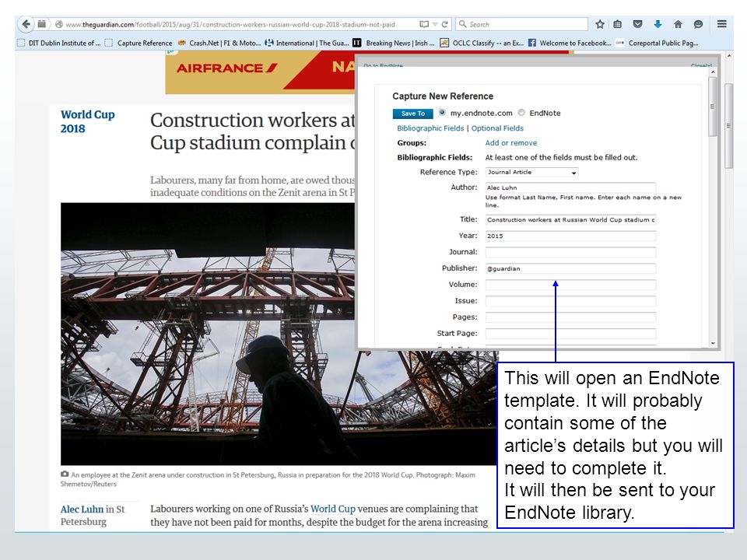This screenshot has width=747, height=560.
Task: Click the Start Page field
Action: (570, 334)
